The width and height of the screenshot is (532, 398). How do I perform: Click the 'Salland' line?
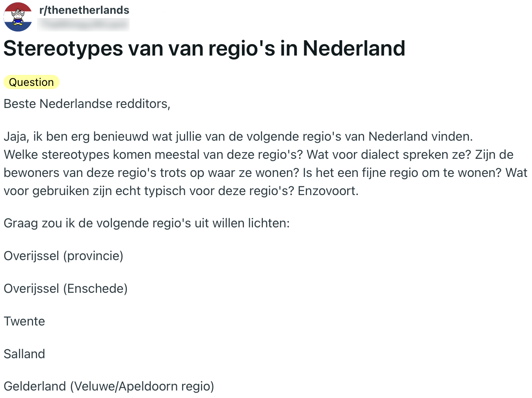[24, 354]
